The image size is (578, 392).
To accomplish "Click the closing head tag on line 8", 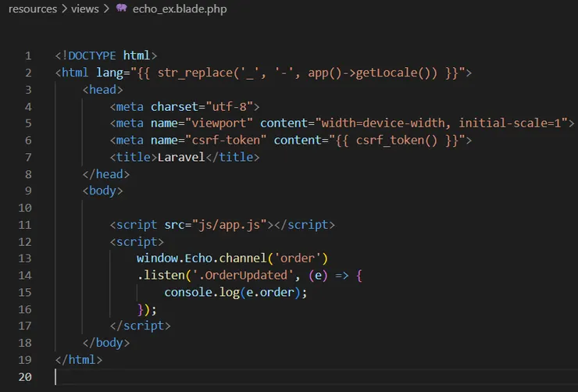I will pyautogui.click(x=105, y=174).
